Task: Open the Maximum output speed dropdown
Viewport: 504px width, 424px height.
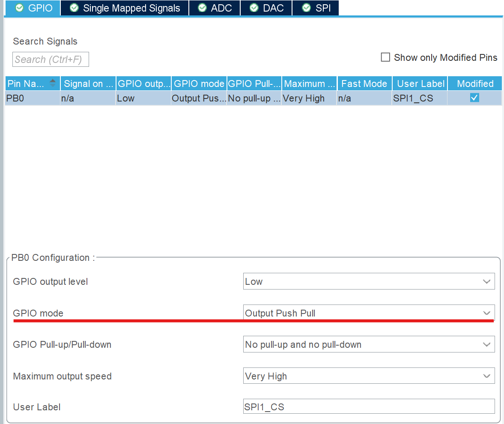Action: (x=369, y=376)
